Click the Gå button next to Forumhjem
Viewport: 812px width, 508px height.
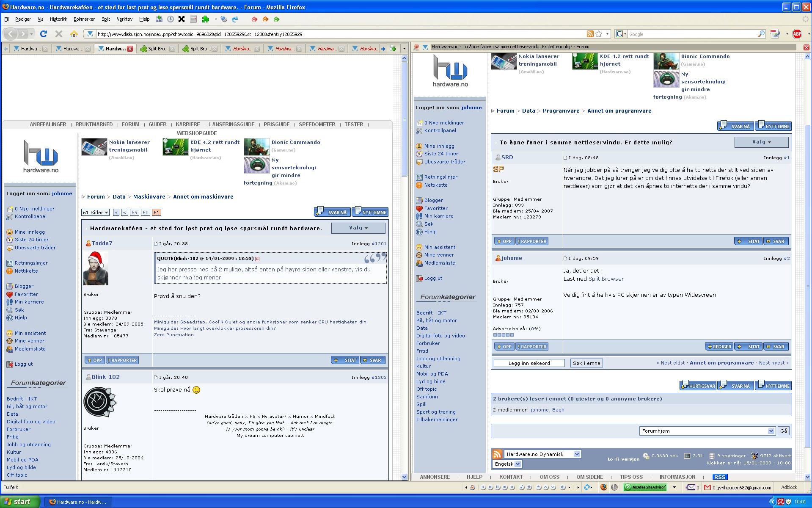(x=784, y=431)
